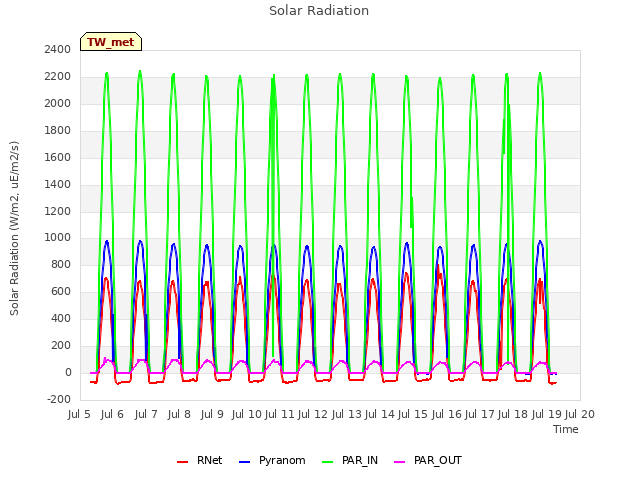Image resolution: width=640 pixels, height=480 pixels.
Task: Toggle the PAR_IN legend entry
Action: click(350, 460)
